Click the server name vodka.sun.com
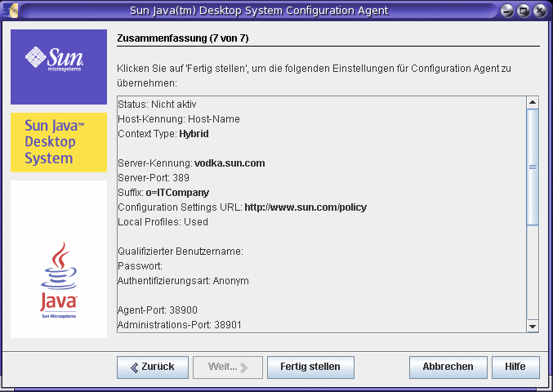Viewport: 553px width, 392px height. 230,163
